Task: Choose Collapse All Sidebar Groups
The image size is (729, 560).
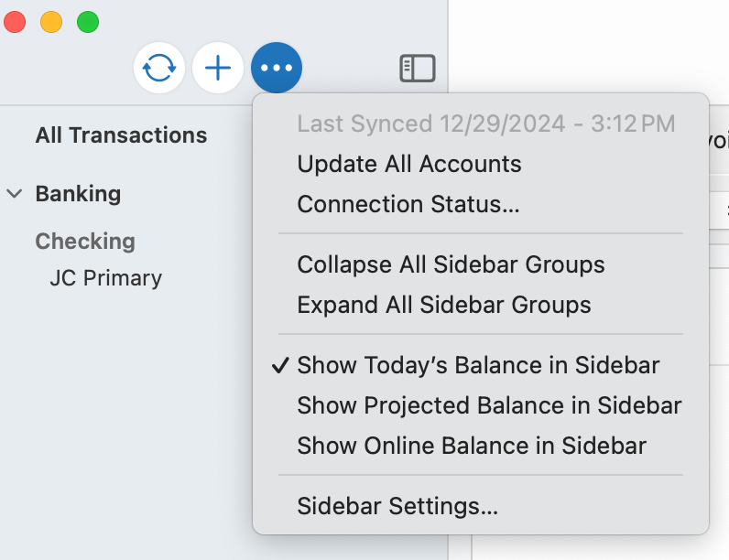Action: (451, 264)
